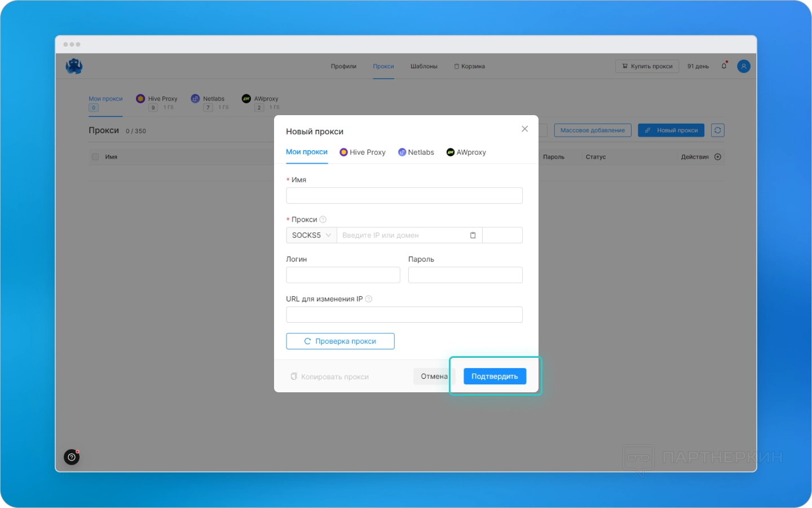Open the help chat bubble icon
This screenshot has width=812, height=508.
(x=72, y=457)
